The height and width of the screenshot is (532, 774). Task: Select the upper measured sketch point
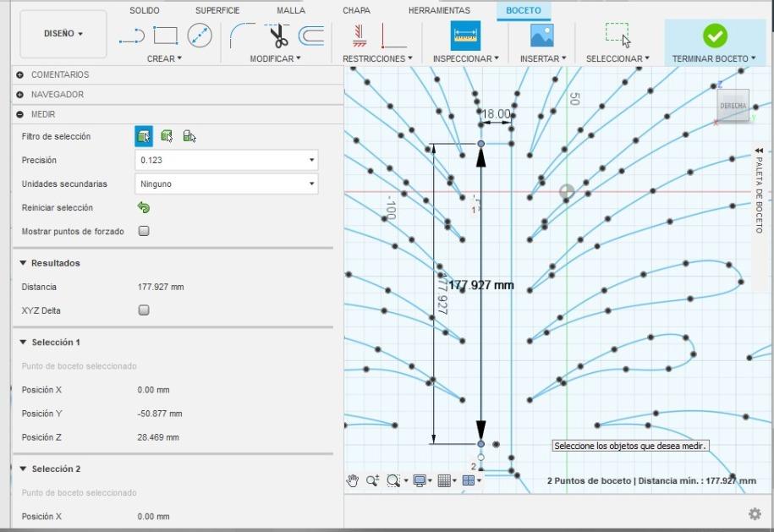tap(480, 144)
